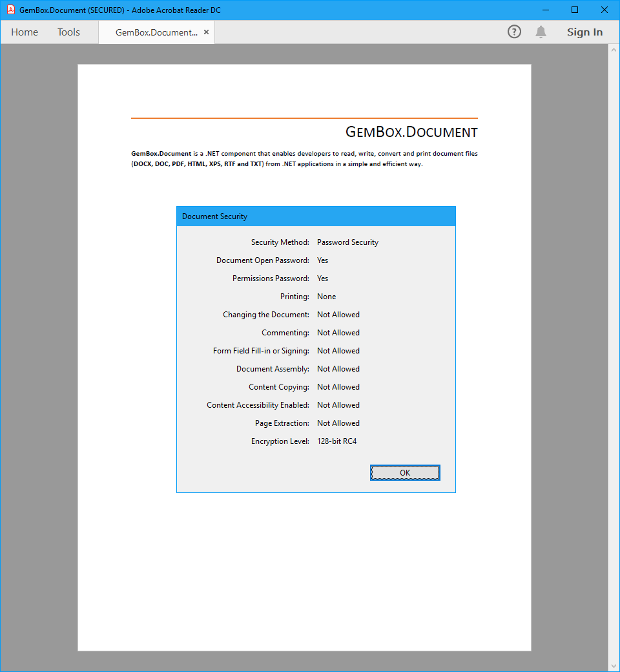Maximize the Acrobat Reader window
This screenshot has height=672, width=620.
point(575,10)
